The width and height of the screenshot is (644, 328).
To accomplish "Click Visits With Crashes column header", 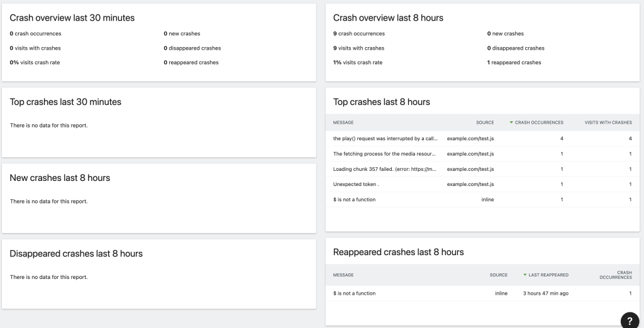I will point(608,123).
